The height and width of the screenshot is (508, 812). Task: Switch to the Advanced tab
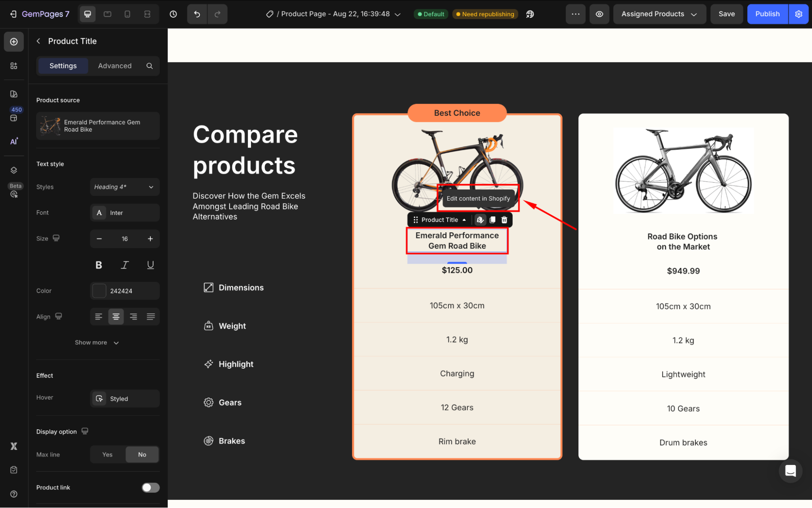pyautogui.click(x=115, y=66)
